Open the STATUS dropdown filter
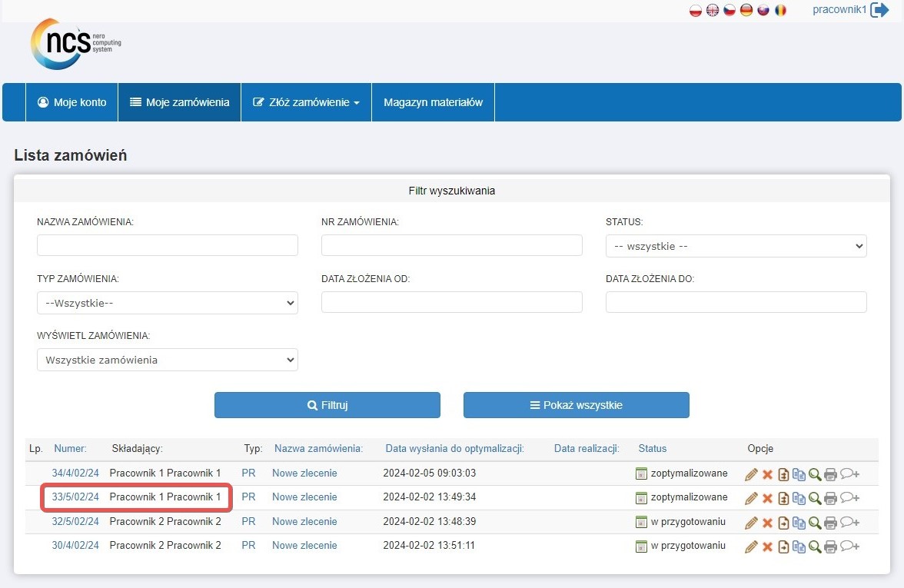The height and width of the screenshot is (588, 904). (736, 246)
